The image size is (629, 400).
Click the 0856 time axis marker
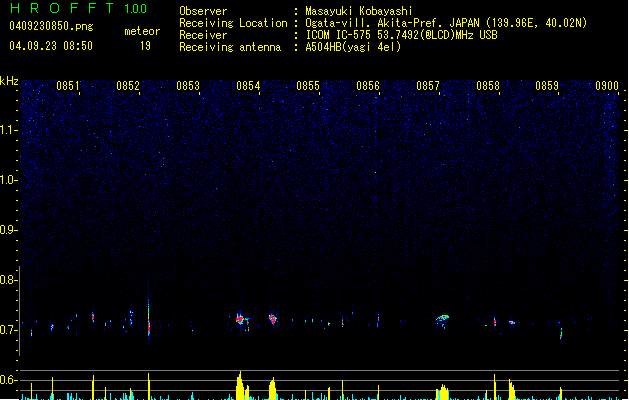[x=368, y=86]
